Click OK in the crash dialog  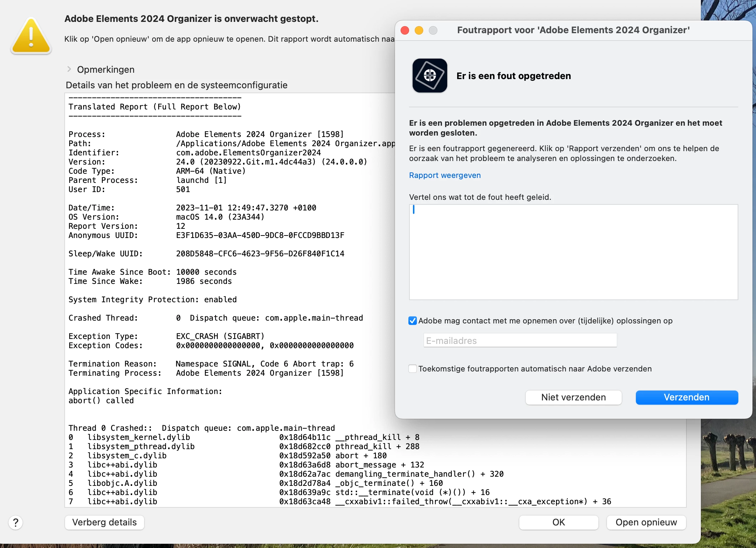point(558,522)
